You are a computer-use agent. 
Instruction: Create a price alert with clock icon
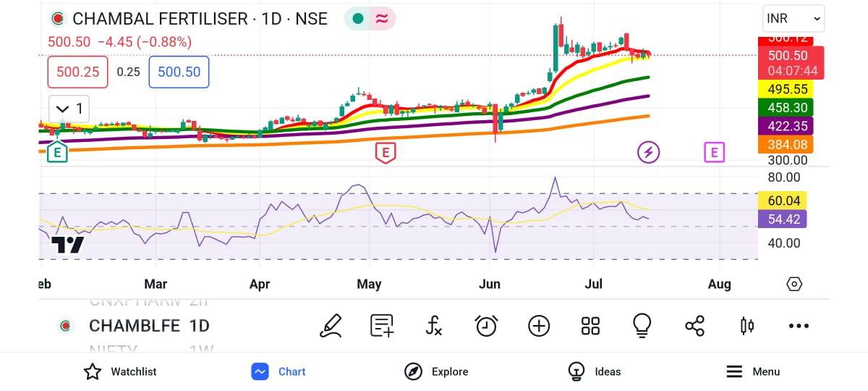pos(486,326)
